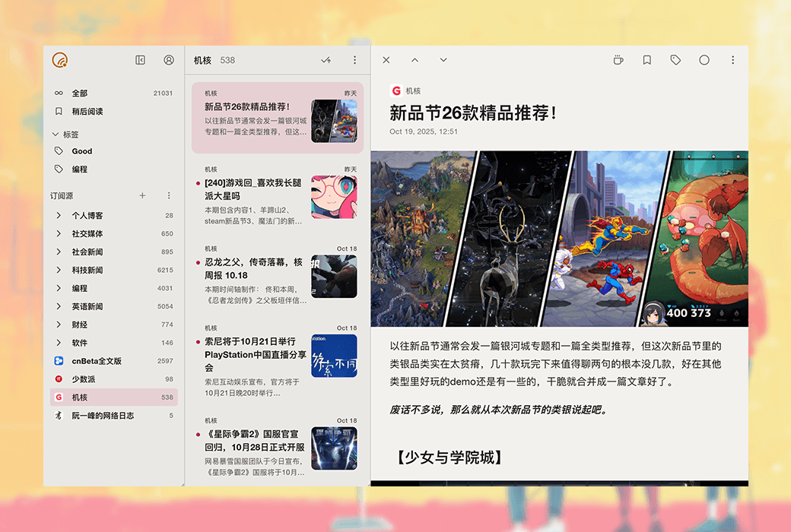Expand the 个人博客 feed folder
Viewport: 791px width, 532px height.
[x=59, y=215]
